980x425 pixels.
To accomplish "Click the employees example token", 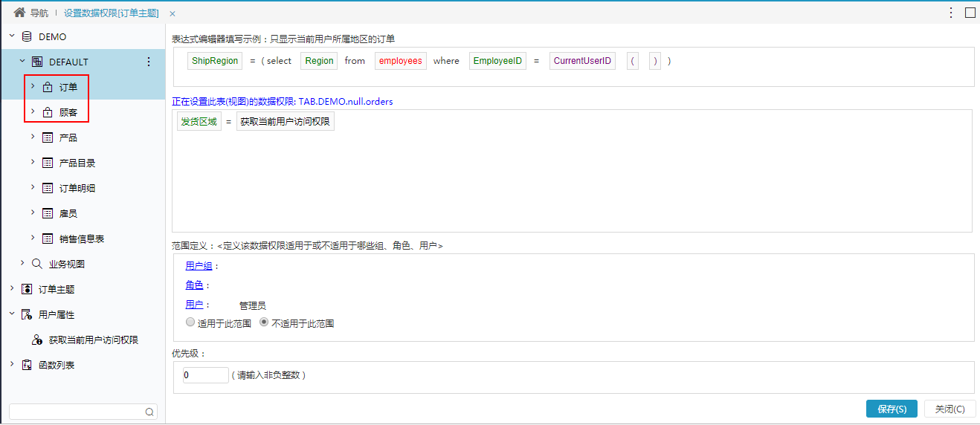I will (x=401, y=61).
